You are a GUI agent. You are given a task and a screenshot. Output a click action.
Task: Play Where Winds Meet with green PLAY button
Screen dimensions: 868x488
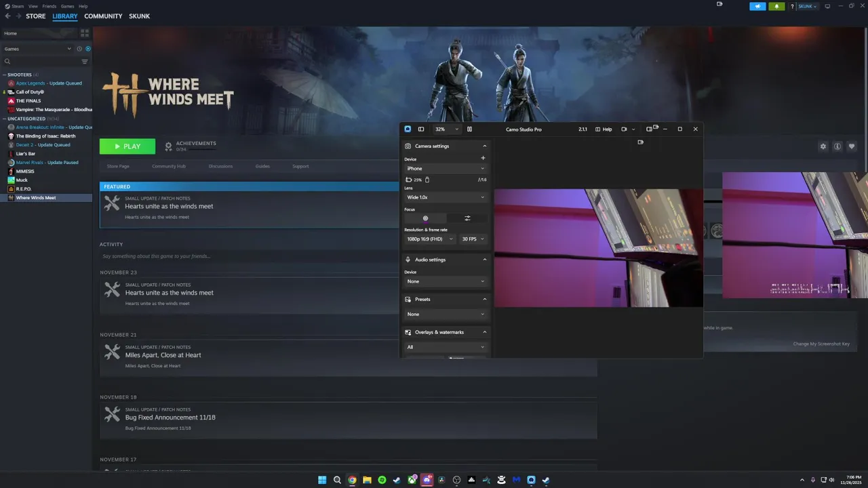pos(127,146)
